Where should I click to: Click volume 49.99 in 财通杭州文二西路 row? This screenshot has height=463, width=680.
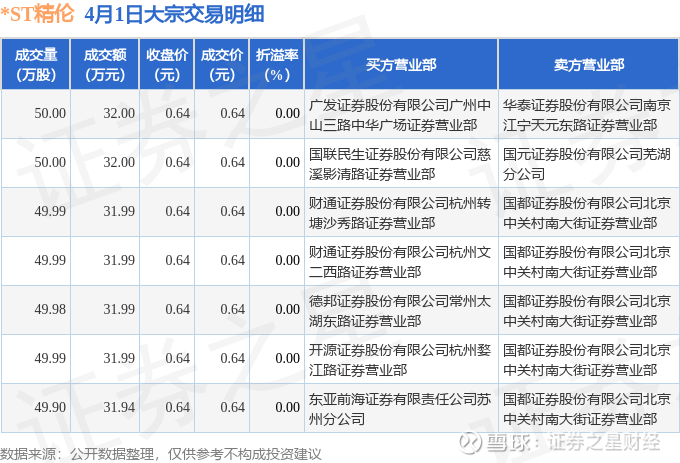(x=50, y=261)
